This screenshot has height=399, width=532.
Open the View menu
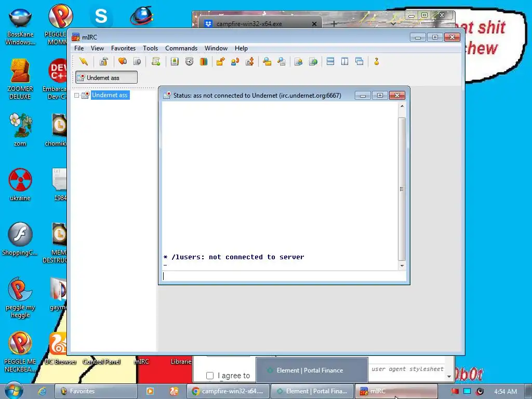point(97,48)
